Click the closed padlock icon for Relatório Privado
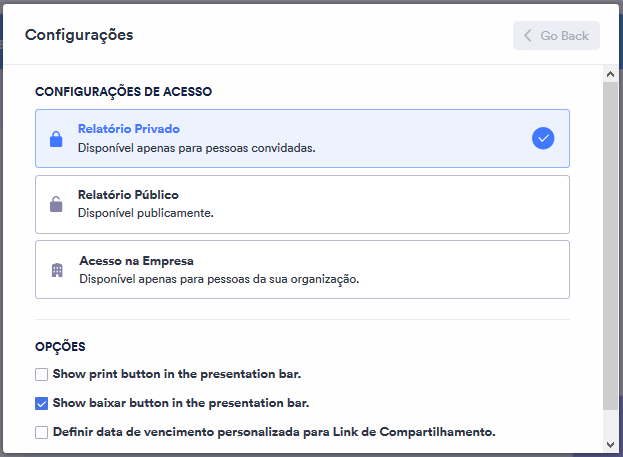Screen dimensions: 623x457 pyautogui.click(x=56, y=139)
